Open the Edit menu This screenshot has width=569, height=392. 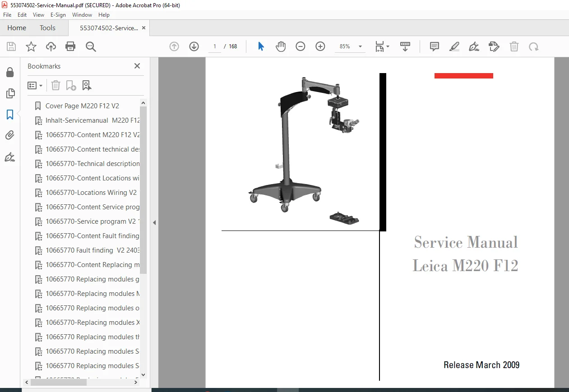pyautogui.click(x=22, y=15)
